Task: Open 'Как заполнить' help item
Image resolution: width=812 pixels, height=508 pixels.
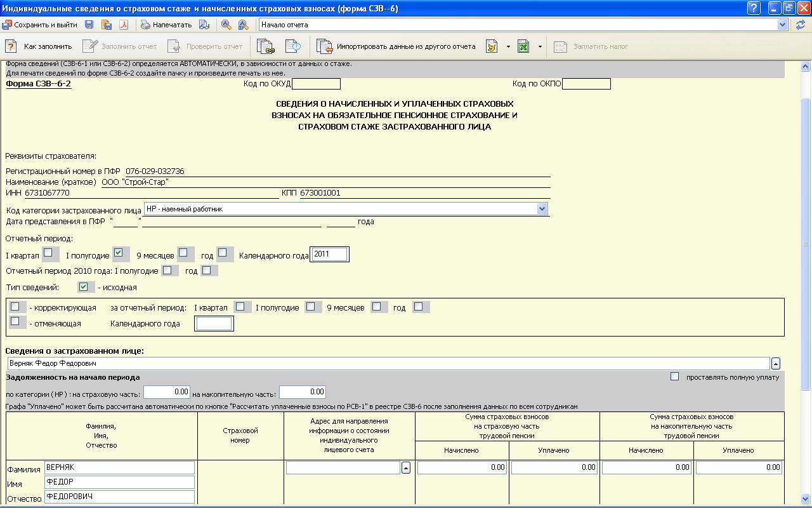Action: pos(39,46)
